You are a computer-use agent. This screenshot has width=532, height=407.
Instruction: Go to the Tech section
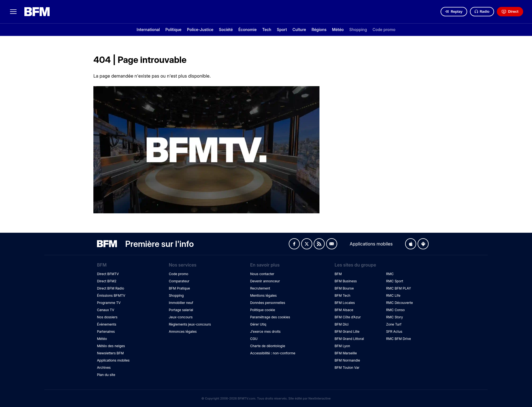(x=267, y=30)
